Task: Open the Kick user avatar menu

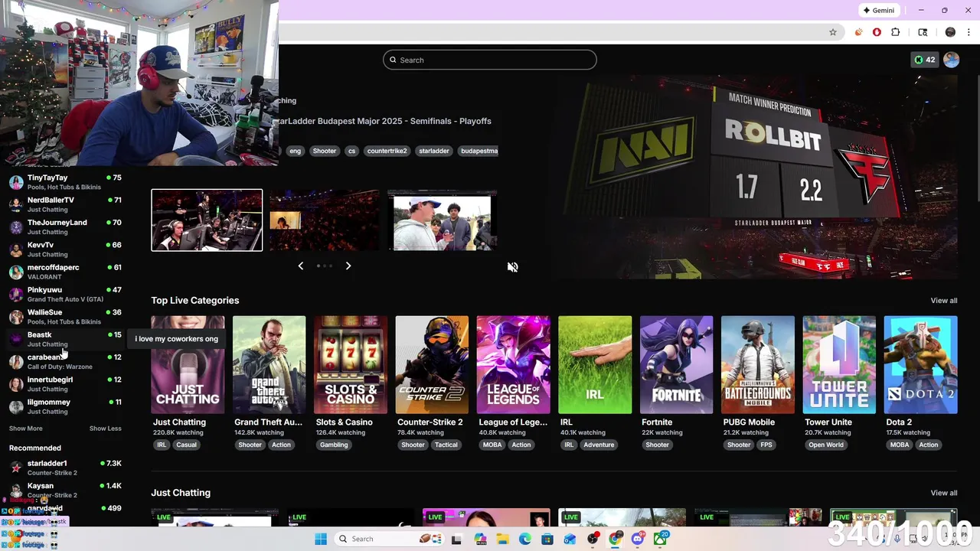Action: click(x=952, y=60)
